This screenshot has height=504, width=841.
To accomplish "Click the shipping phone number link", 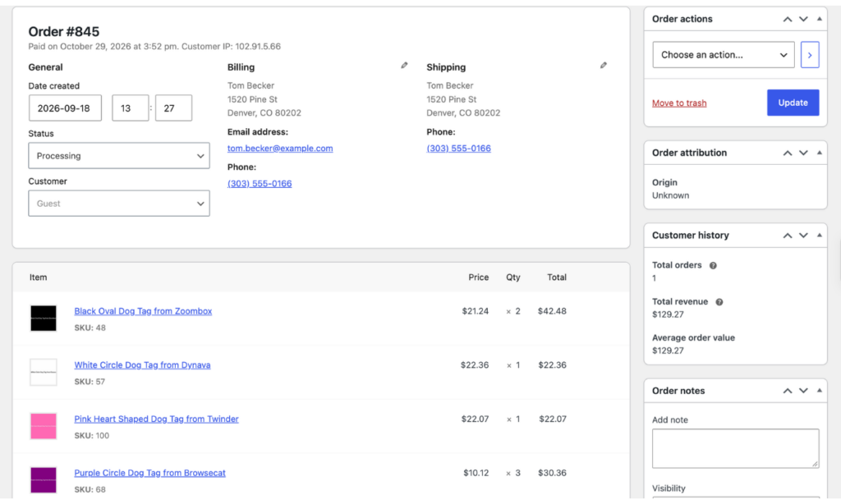I will tap(458, 148).
